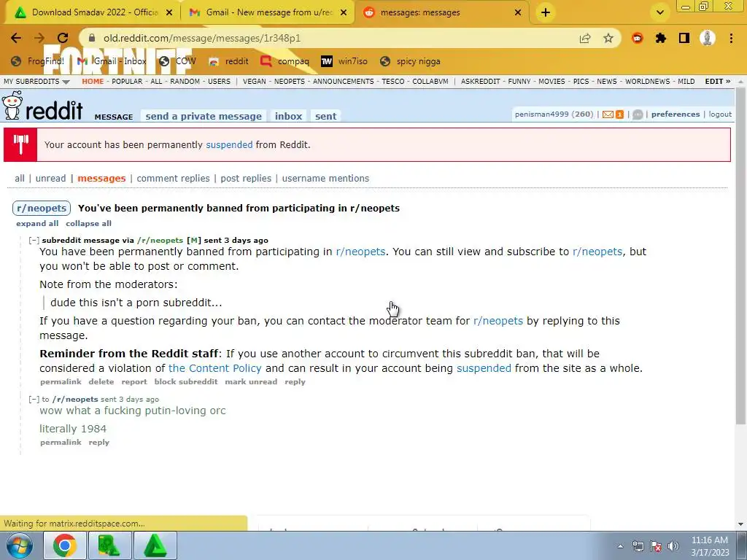Open the chat bubble icon in header
This screenshot has width=747, height=560.
click(638, 114)
